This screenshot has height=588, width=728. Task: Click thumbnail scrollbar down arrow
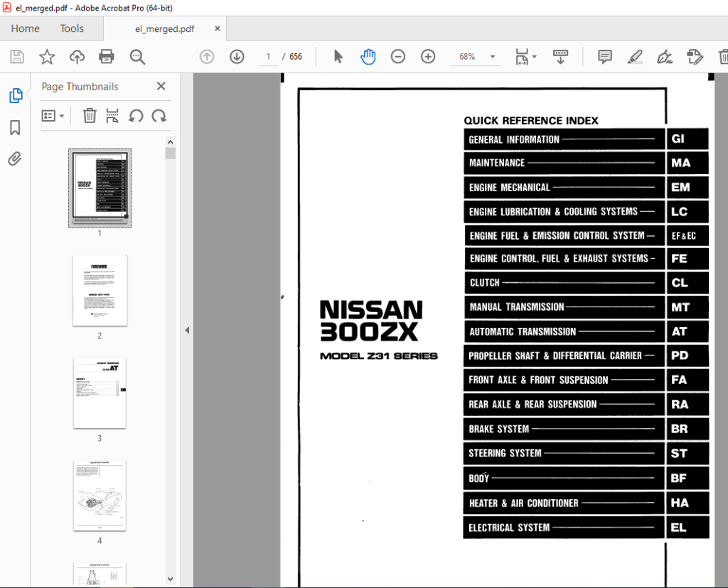tap(171, 579)
